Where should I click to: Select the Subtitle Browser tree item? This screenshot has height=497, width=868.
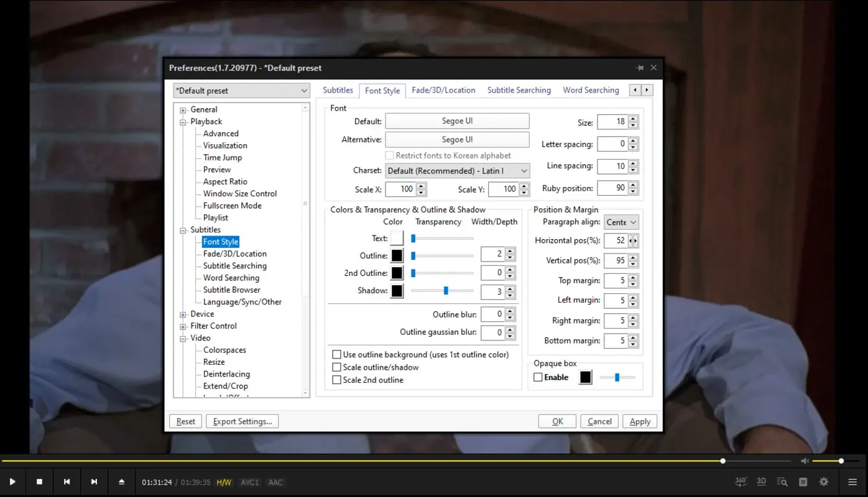[230, 290]
